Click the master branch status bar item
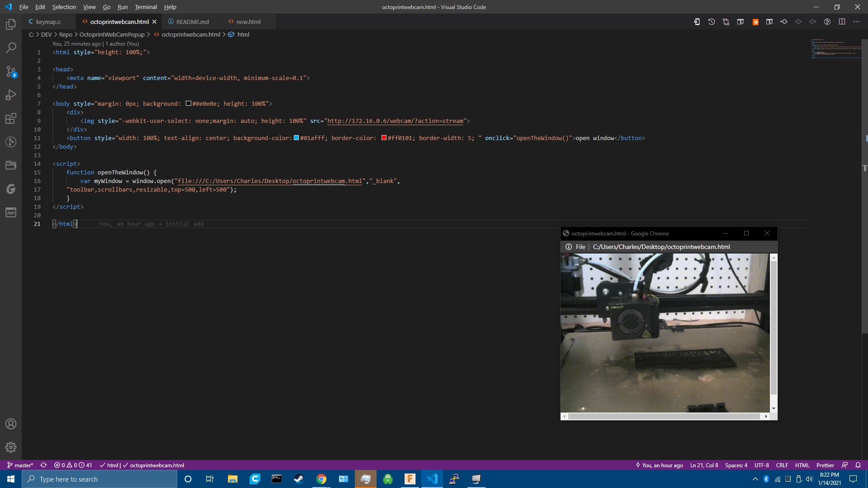The image size is (868, 488). [x=20, y=465]
